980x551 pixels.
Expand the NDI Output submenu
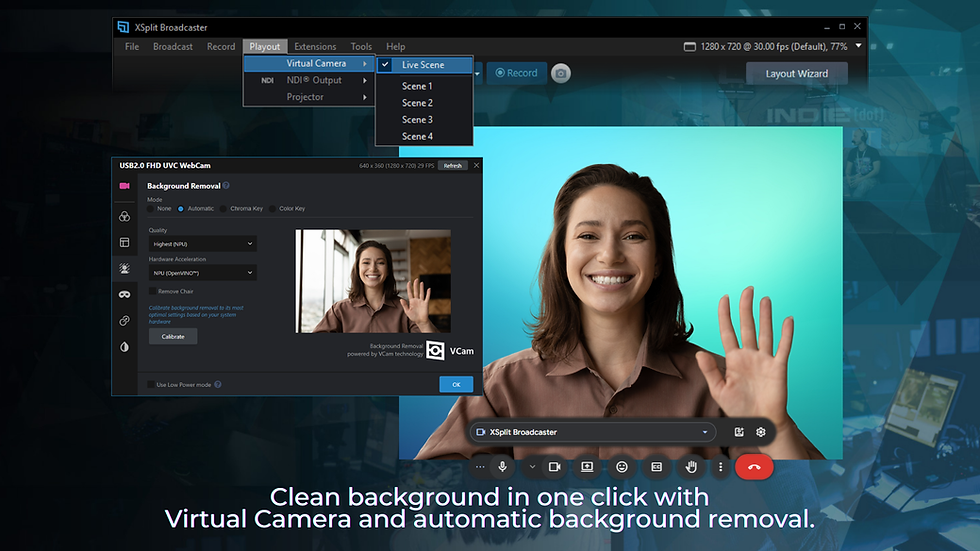coord(309,80)
